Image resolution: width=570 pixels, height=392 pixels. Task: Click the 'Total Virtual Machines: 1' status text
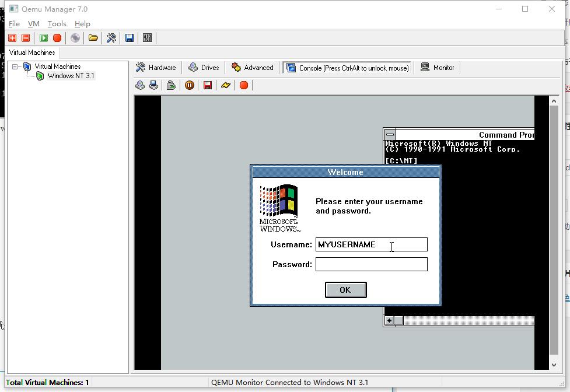pyautogui.click(x=47, y=383)
